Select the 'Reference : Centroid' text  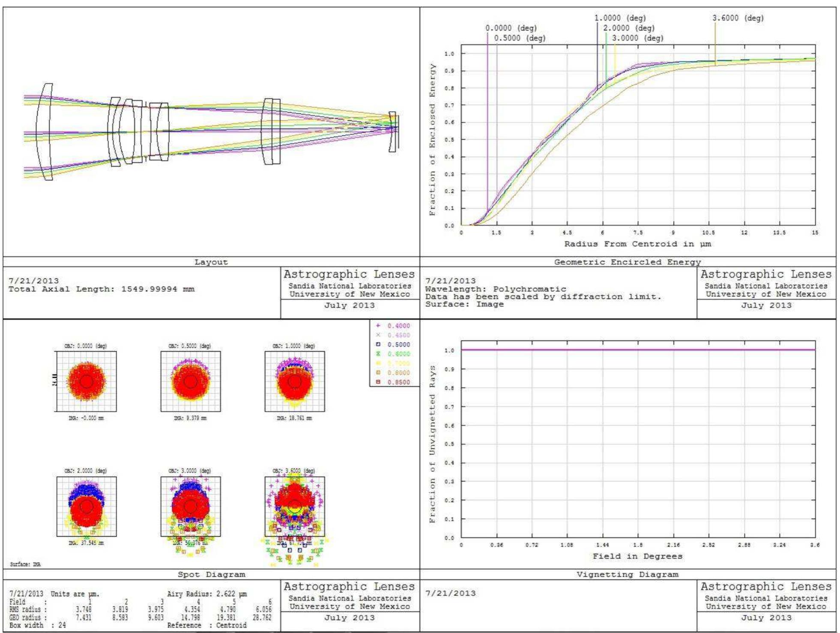tap(207, 625)
